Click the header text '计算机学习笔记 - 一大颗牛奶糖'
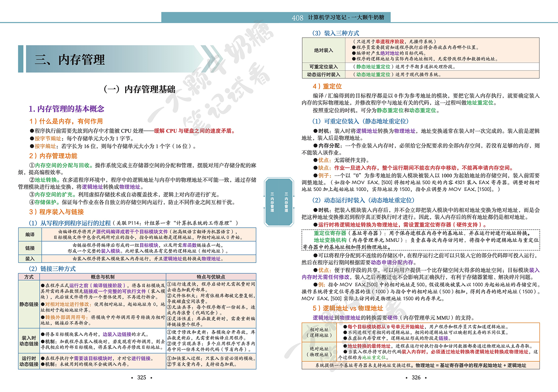The width and height of the screenshot is (558, 392). [346, 17]
